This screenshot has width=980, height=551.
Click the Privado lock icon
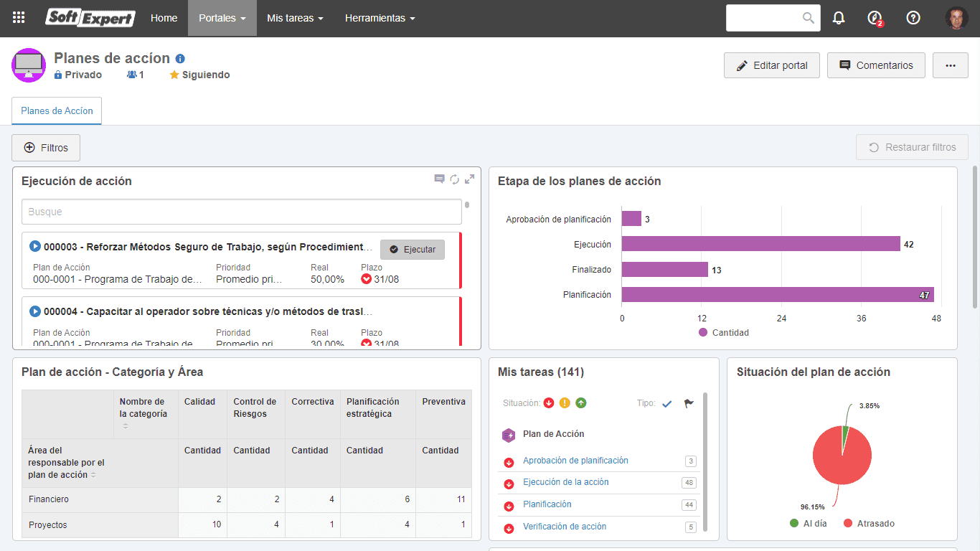[58, 75]
